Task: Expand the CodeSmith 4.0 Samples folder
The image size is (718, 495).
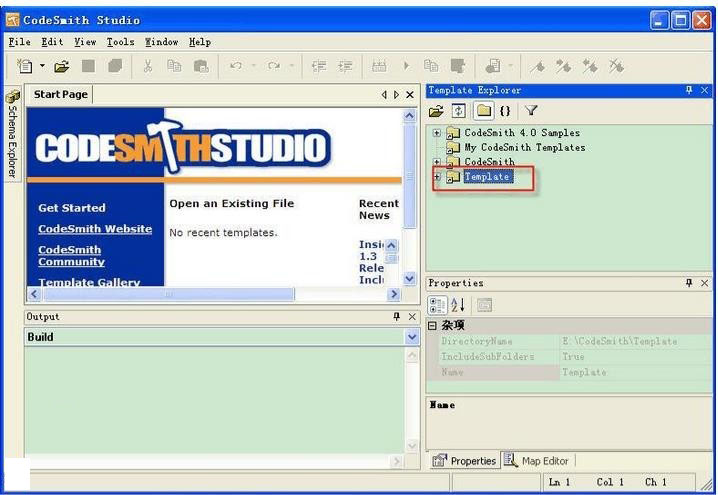Action: click(x=437, y=133)
